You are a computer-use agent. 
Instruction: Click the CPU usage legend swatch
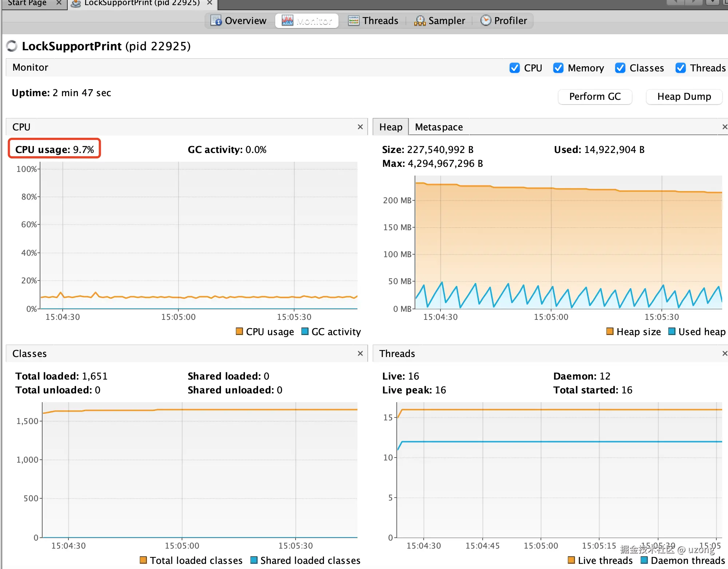[x=239, y=331]
